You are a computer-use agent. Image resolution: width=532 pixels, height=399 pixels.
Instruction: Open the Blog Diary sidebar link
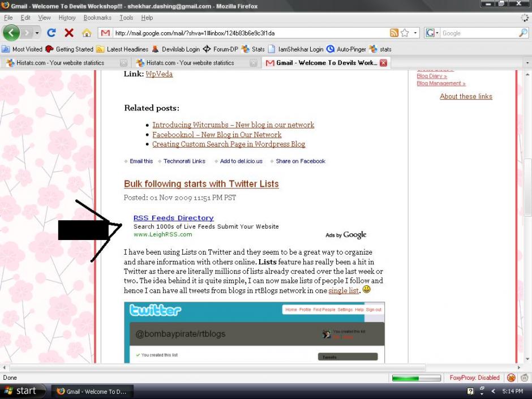(432, 76)
